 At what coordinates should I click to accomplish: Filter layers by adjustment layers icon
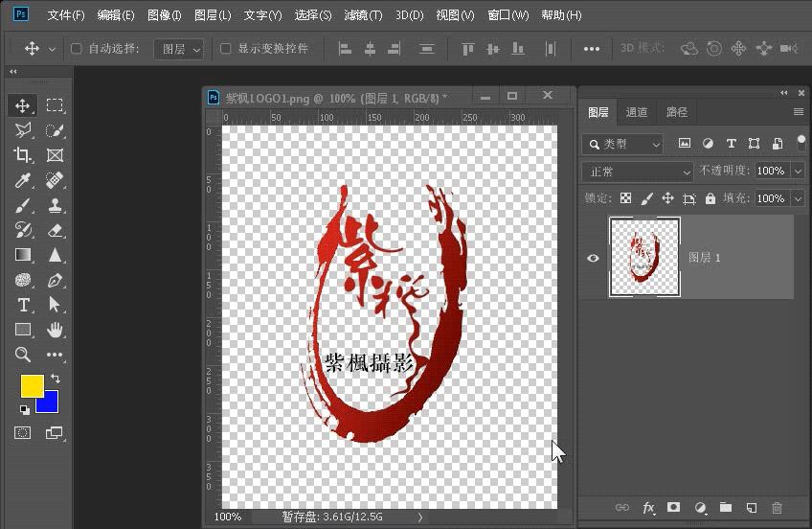coord(708,144)
